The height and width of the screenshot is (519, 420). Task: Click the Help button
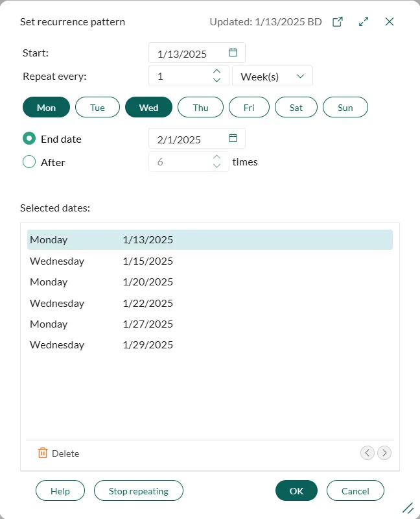point(60,491)
